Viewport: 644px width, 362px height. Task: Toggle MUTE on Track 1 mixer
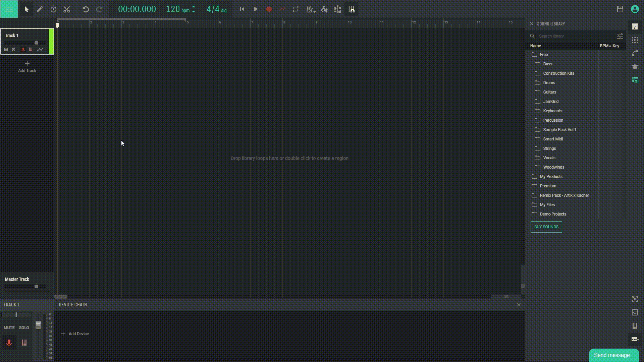[9, 327]
